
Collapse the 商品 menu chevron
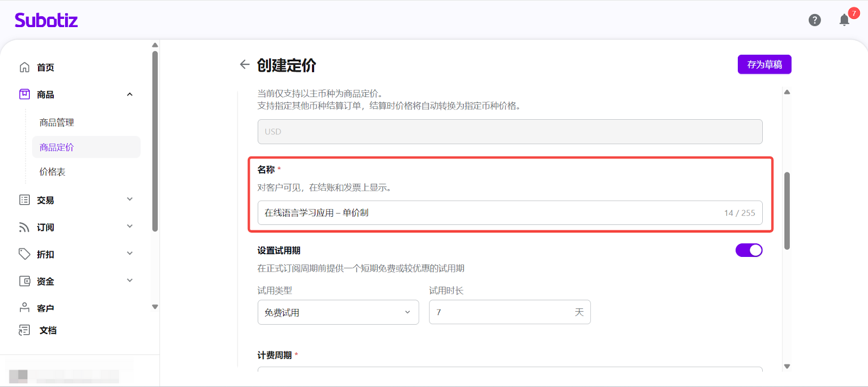click(x=130, y=94)
